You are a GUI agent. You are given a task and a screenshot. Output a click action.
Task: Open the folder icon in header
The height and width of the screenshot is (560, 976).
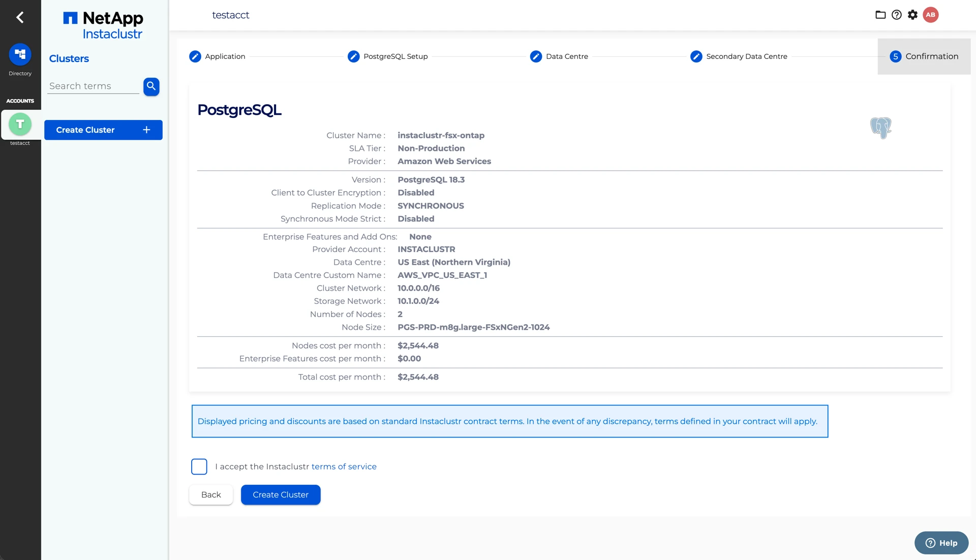point(880,15)
